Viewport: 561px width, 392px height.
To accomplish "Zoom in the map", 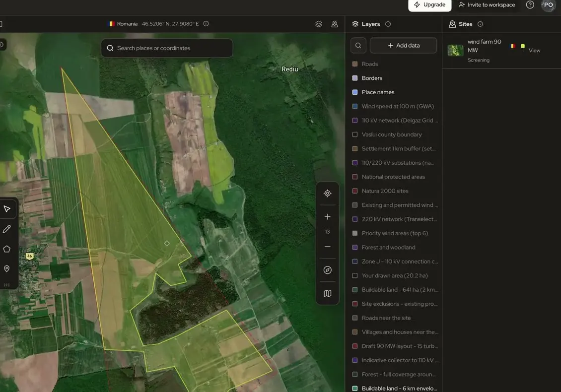I will point(327,217).
